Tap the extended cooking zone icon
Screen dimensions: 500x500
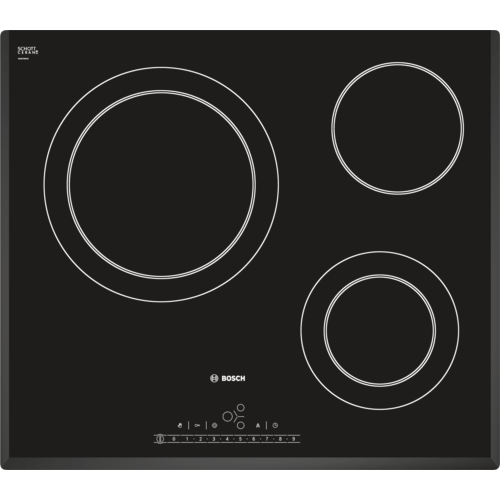click(x=214, y=426)
